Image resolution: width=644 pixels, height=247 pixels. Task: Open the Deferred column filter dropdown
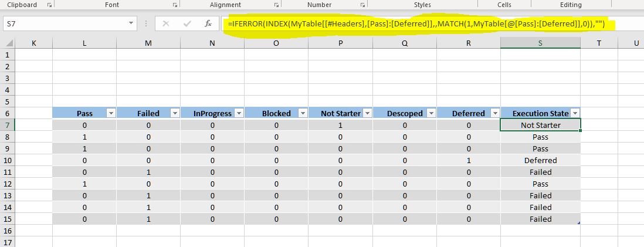496,113
